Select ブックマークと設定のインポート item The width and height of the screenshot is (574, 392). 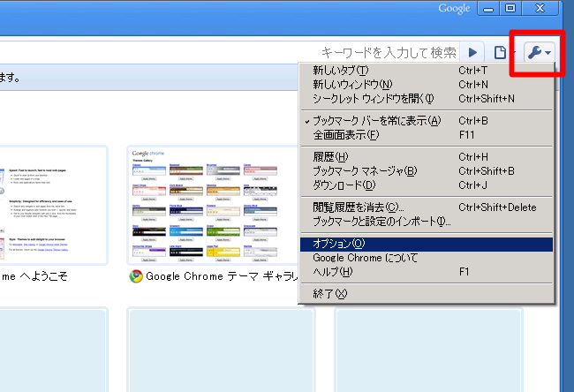pos(381,222)
